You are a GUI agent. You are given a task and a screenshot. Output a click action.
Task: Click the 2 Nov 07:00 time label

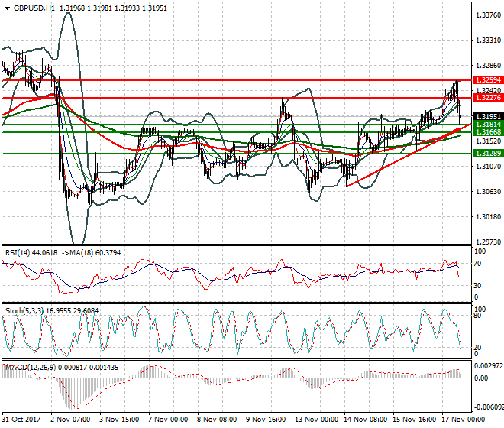tap(70, 420)
